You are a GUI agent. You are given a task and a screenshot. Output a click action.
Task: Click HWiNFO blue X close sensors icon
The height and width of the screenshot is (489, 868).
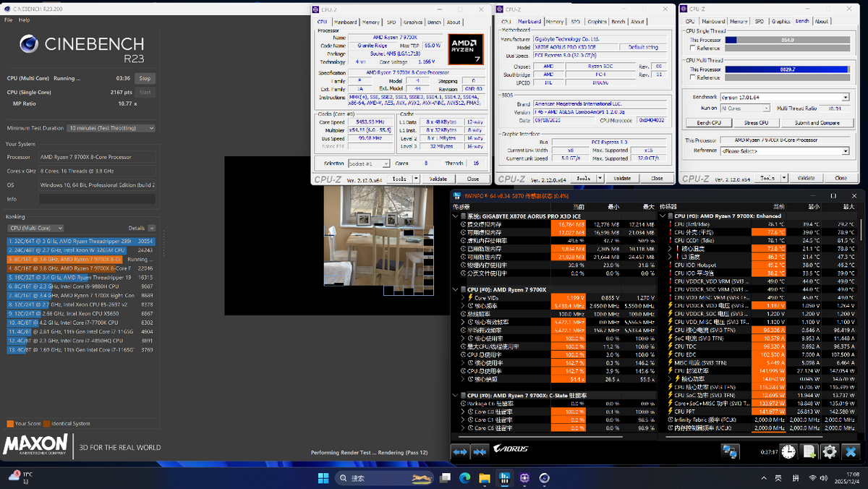(x=851, y=451)
